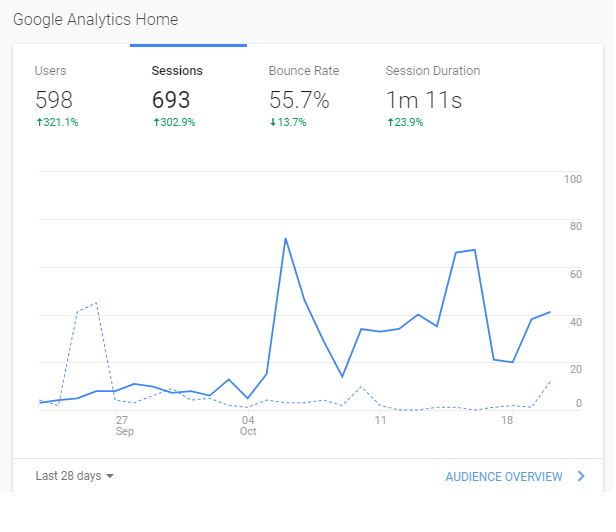This screenshot has height=532, width=616.
Task: Select the Users metric tab
Action: pos(71,96)
